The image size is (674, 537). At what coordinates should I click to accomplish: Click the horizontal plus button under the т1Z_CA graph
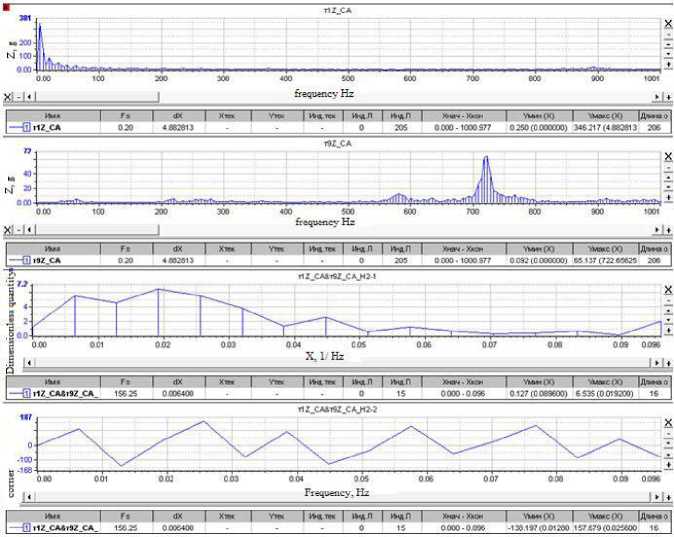tap(668, 98)
